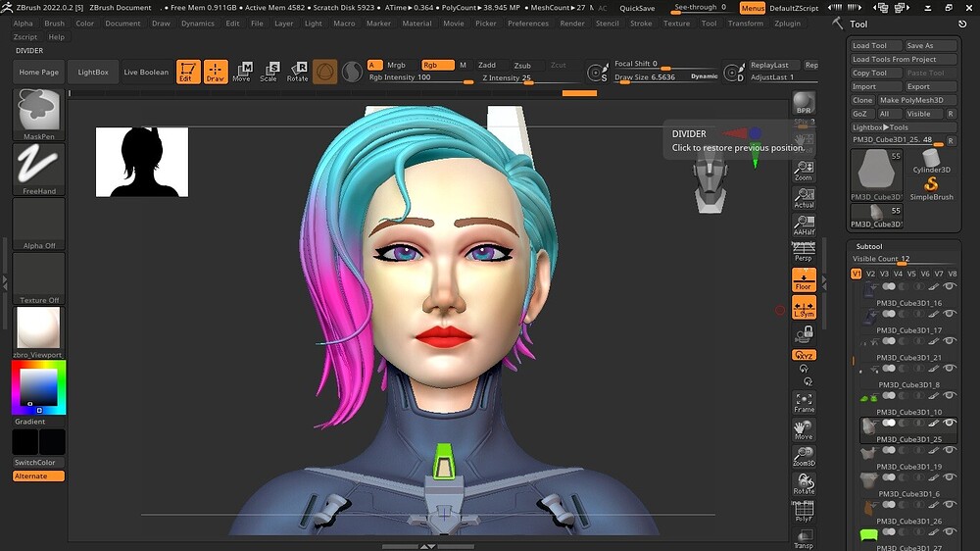Screen dimensions: 980x551
Task: Toggle Transp transparency mode
Action: 804,538
